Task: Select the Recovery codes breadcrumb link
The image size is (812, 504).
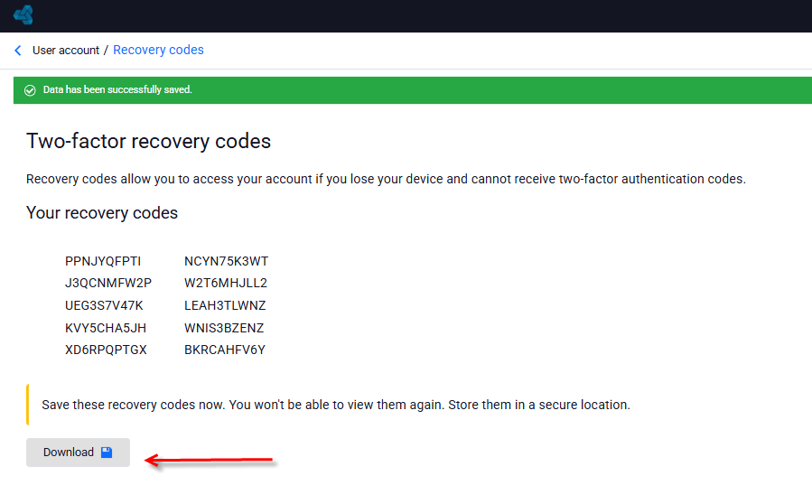Action: (158, 50)
